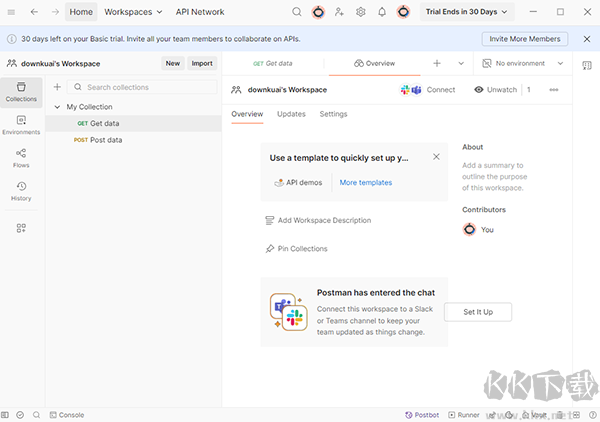Open the No environment dropdown
This screenshot has width=600, height=422.
[518, 63]
